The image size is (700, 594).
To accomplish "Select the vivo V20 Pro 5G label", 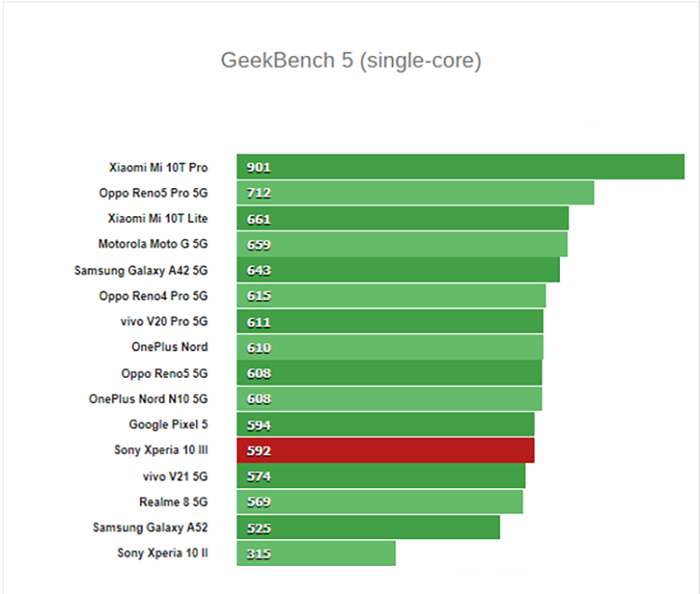I will pos(164,321).
